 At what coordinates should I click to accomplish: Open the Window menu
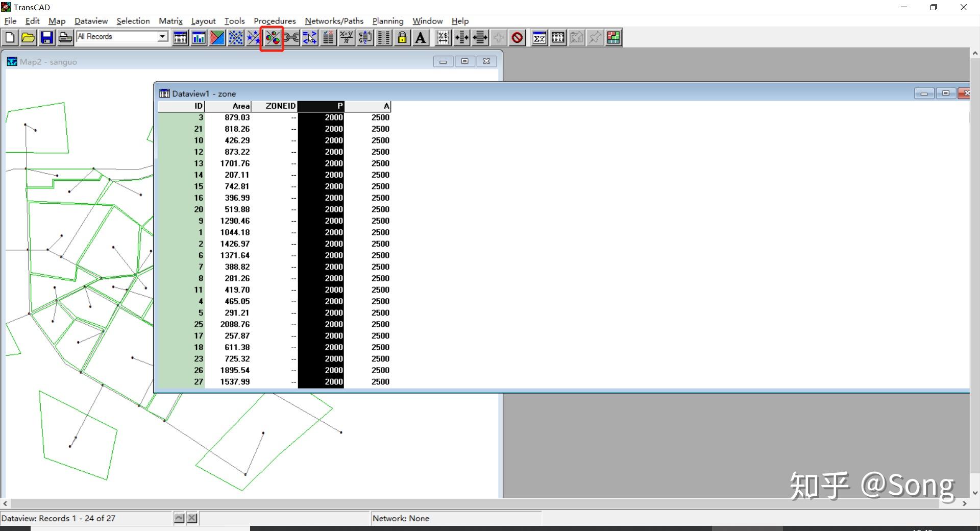(427, 21)
